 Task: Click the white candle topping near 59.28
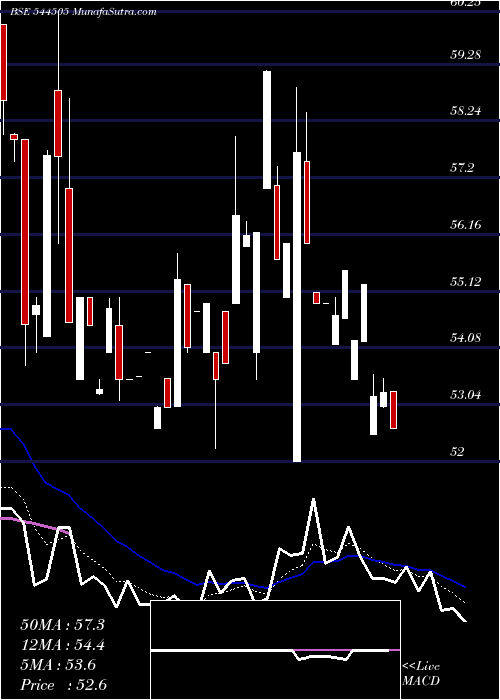point(267,130)
